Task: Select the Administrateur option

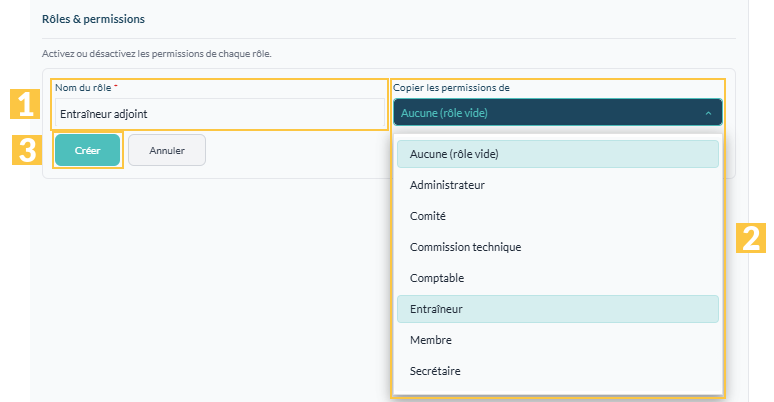Action: [x=558, y=185]
